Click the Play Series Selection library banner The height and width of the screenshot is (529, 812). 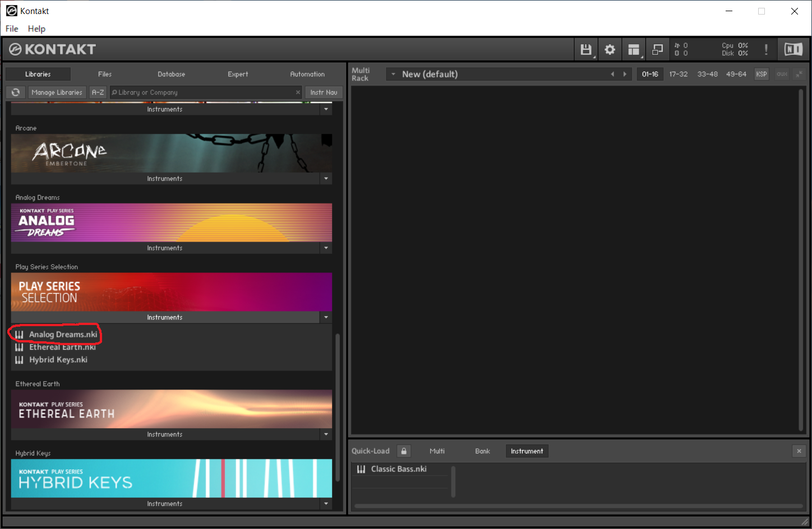[172, 292]
